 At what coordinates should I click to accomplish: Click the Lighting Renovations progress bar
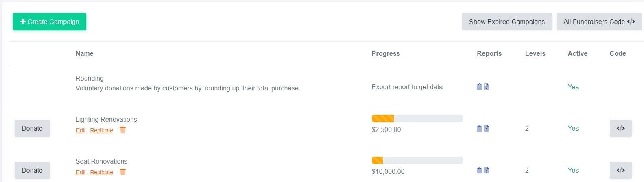click(x=417, y=118)
